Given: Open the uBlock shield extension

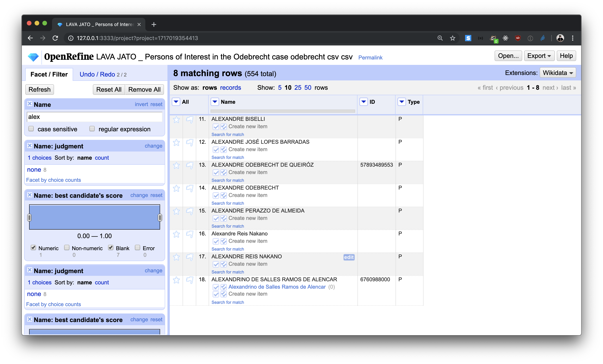Looking at the screenshot, I should point(518,38).
